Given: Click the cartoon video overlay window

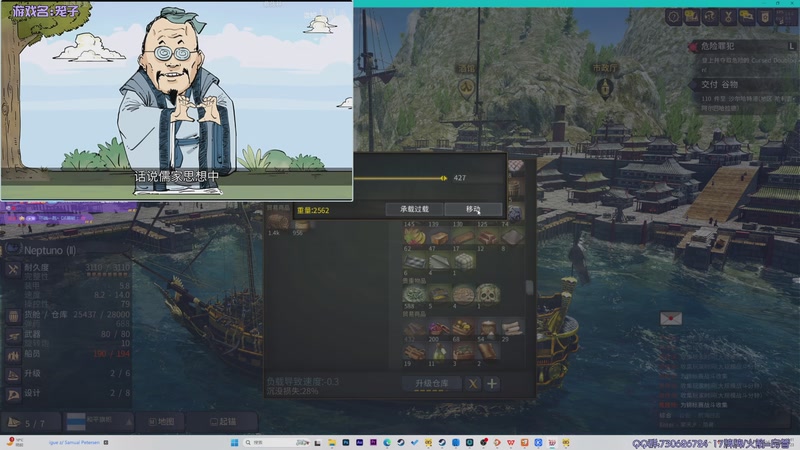Looking at the screenshot, I should tap(177, 101).
